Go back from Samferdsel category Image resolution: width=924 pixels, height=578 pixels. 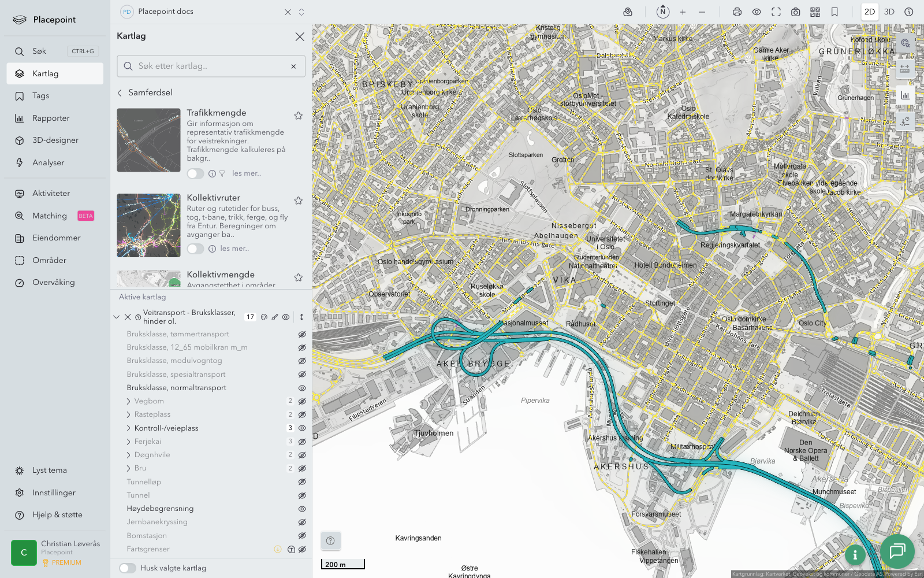click(120, 92)
